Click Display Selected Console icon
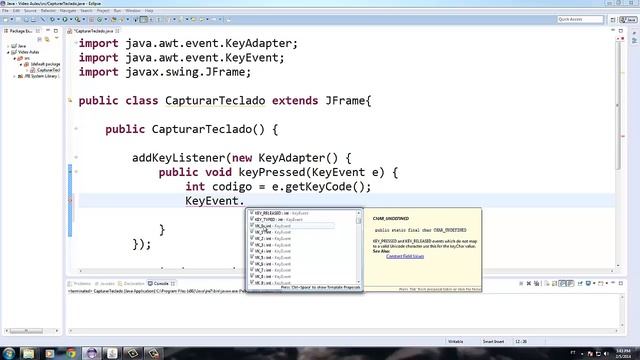640x360 pixels. [588, 283]
